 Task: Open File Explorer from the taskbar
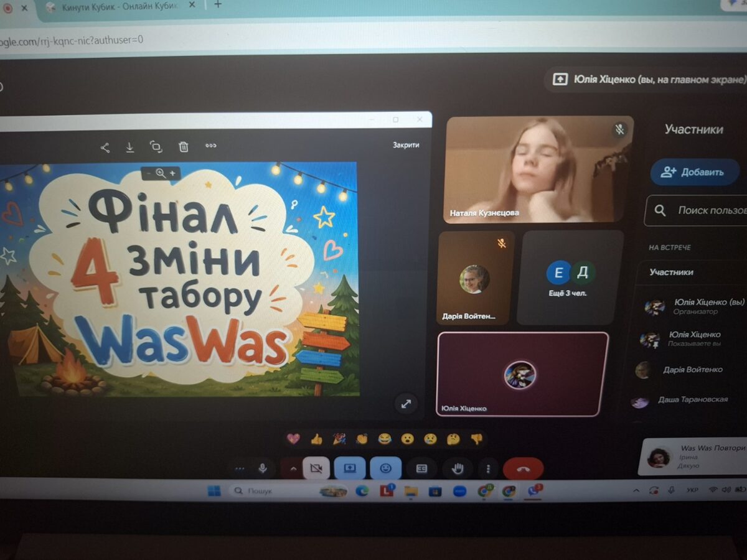point(411,492)
